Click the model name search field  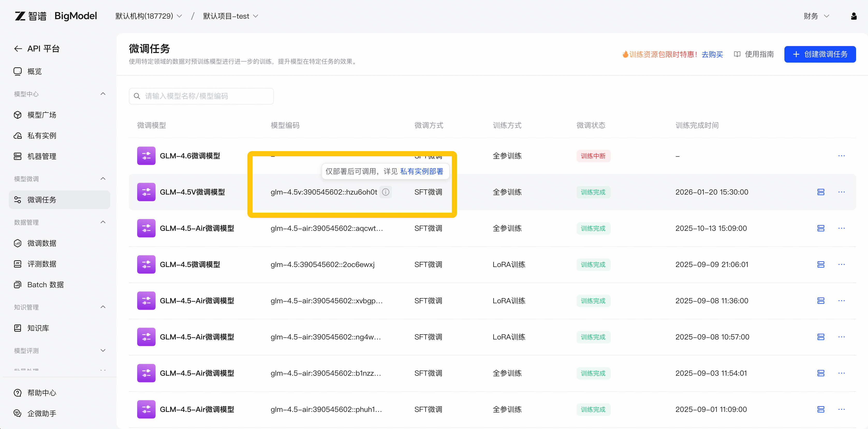201,96
